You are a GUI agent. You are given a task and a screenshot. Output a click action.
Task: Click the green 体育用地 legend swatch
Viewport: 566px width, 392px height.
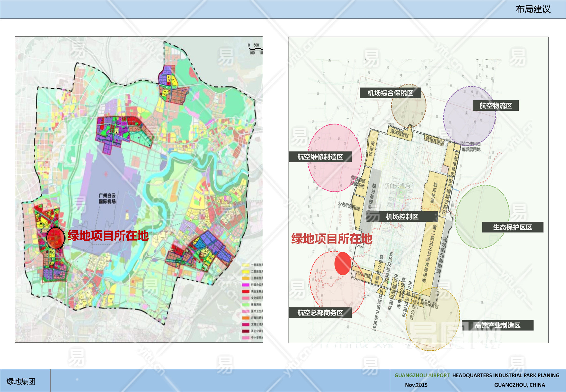coord(246,304)
